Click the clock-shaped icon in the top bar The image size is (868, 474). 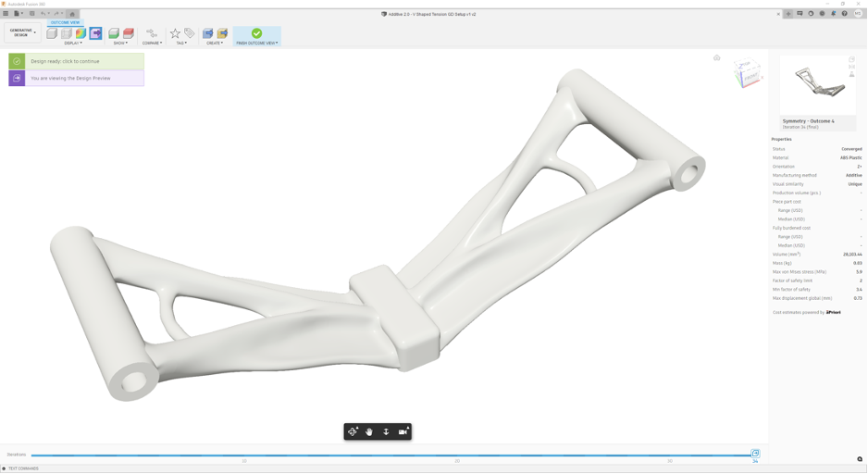point(822,13)
